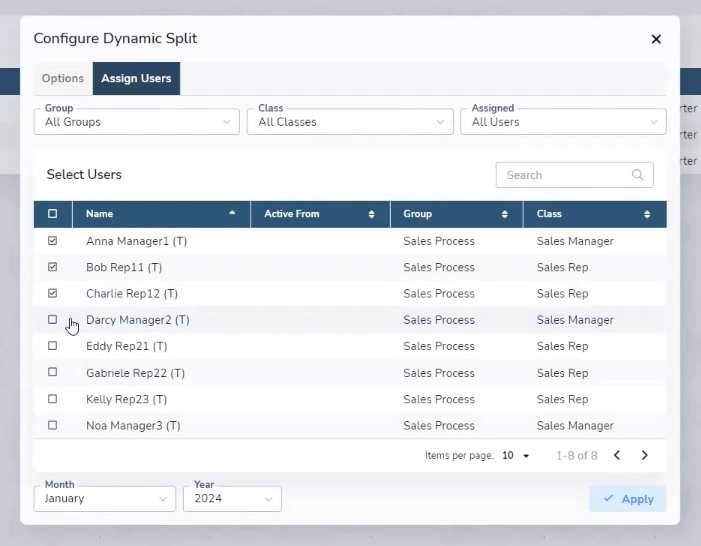The image size is (701, 546).
Task: Open the Assigned filter dropdown
Action: [563, 122]
